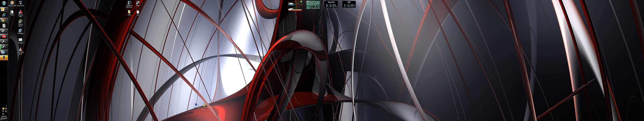644x121 pixels.
Task: Click the USA clock gadget
Action: 349,4
